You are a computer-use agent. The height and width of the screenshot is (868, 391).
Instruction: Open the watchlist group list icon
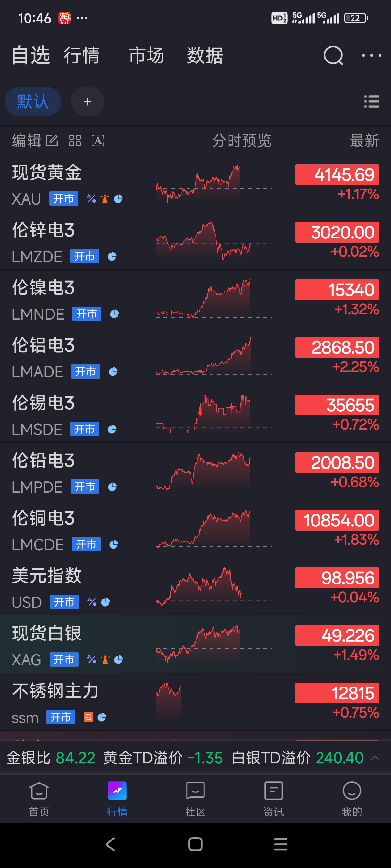[x=371, y=101]
